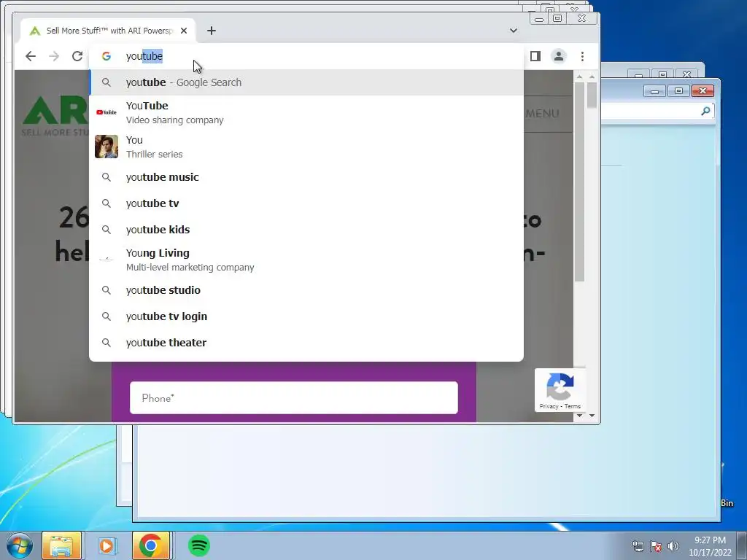The height and width of the screenshot is (560, 747).
Task: Select the 'youtube music' suggestion
Action: point(306,177)
